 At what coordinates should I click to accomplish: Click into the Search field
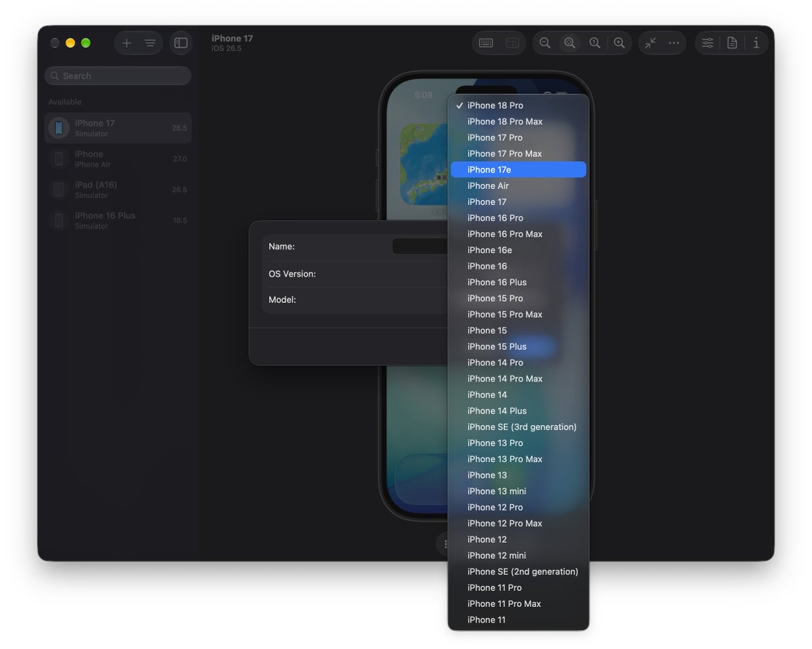118,76
